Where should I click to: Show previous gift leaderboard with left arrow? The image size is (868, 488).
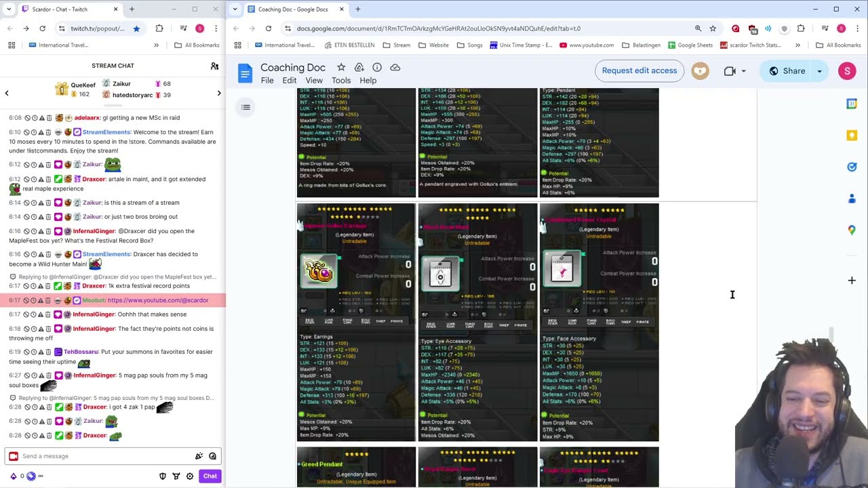point(7,93)
